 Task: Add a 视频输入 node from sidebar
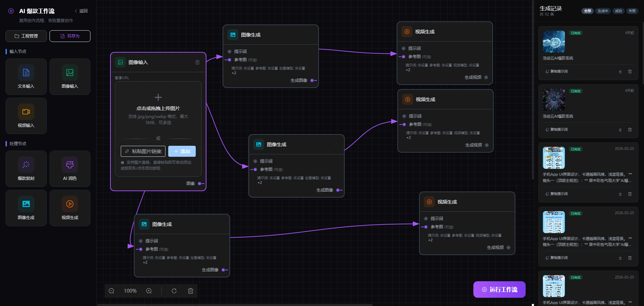[26, 116]
